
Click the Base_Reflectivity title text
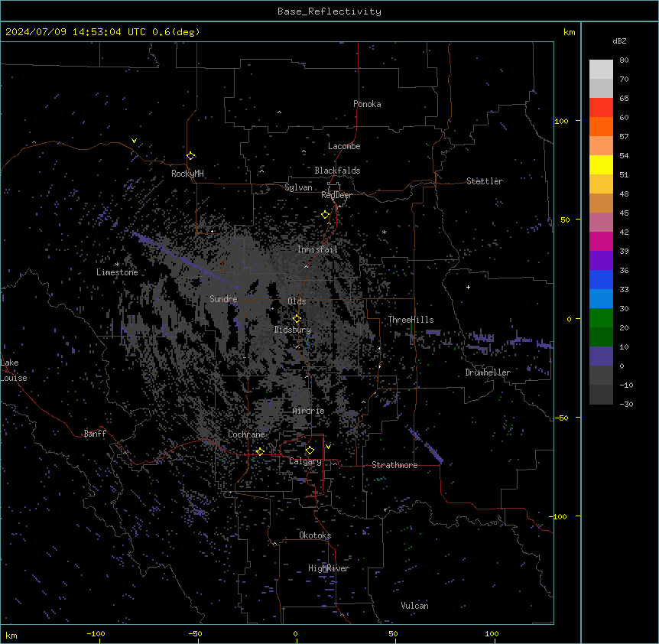coord(329,11)
